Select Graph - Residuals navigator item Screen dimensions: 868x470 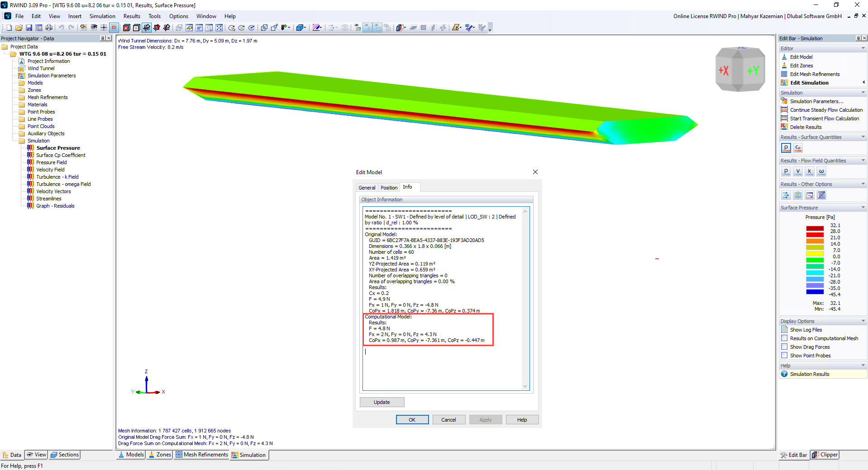click(x=55, y=206)
